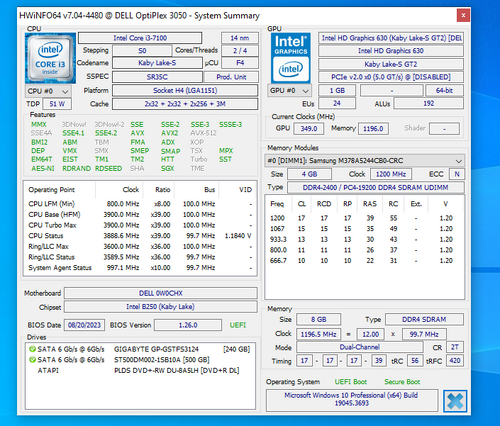Click the total memory size 8 GB field

[x=319, y=319]
